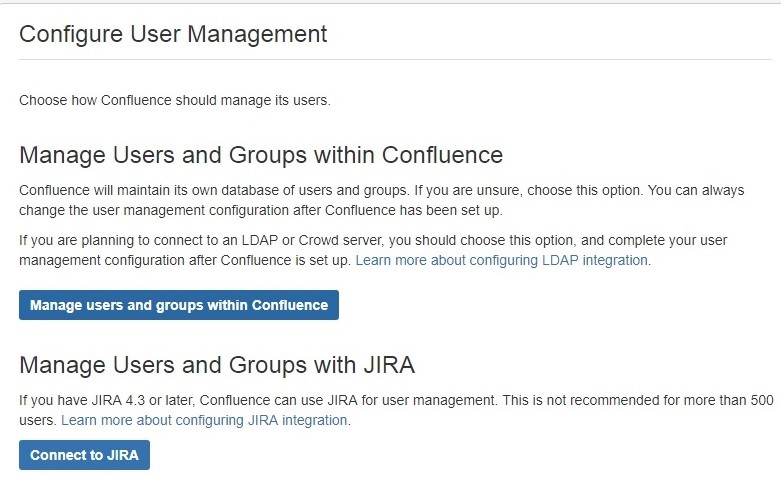
Task: Click the 'Connect to JIRA' button
Action: point(84,455)
